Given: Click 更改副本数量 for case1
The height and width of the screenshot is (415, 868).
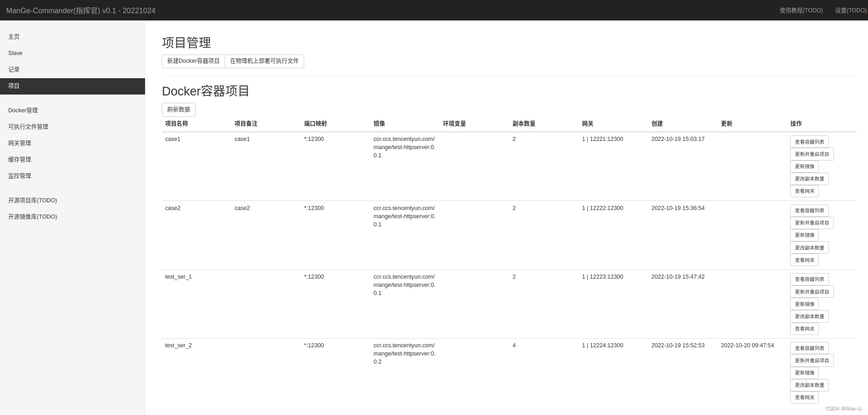Looking at the screenshot, I should point(809,179).
